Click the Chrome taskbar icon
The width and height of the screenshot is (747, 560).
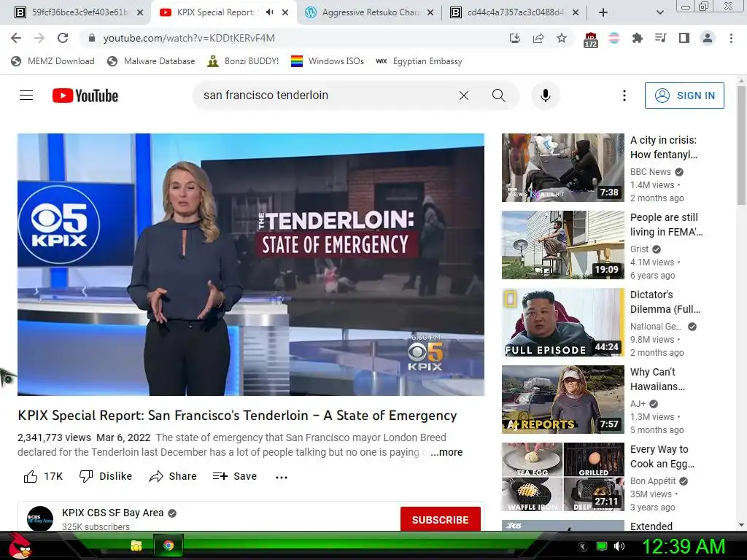(x=169, y=545)
